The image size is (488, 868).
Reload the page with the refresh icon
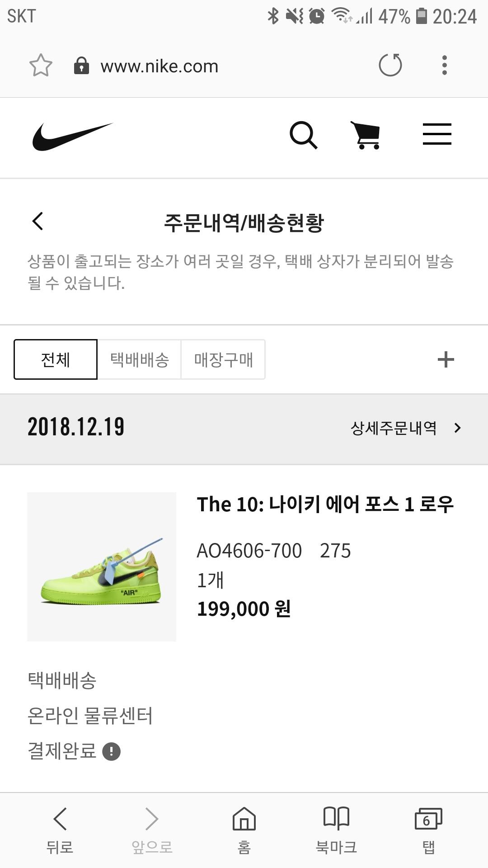[390, 66]
